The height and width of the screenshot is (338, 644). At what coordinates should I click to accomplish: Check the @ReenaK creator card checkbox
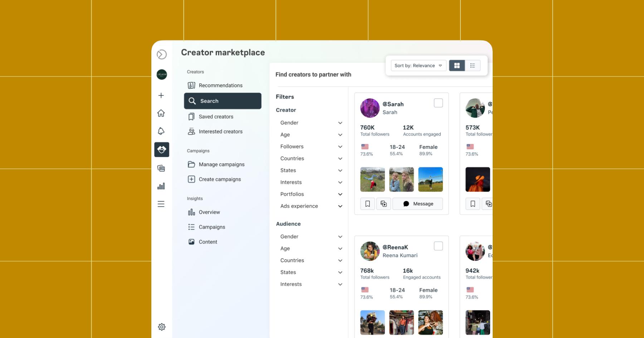point(438,246)
